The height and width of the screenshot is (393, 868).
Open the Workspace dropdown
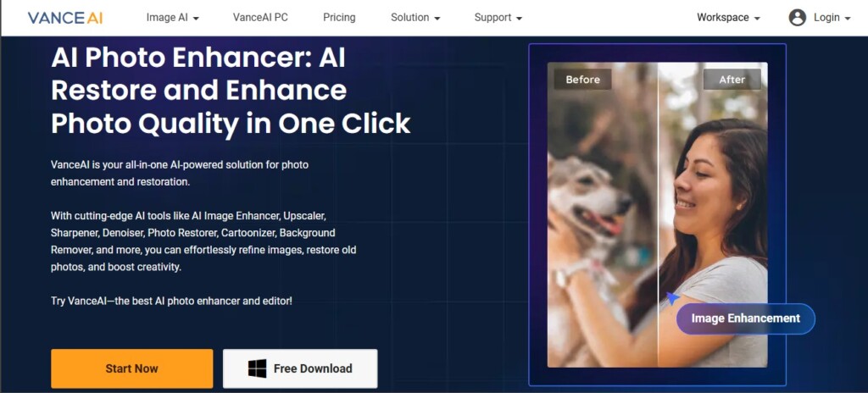tap(728, 18)
